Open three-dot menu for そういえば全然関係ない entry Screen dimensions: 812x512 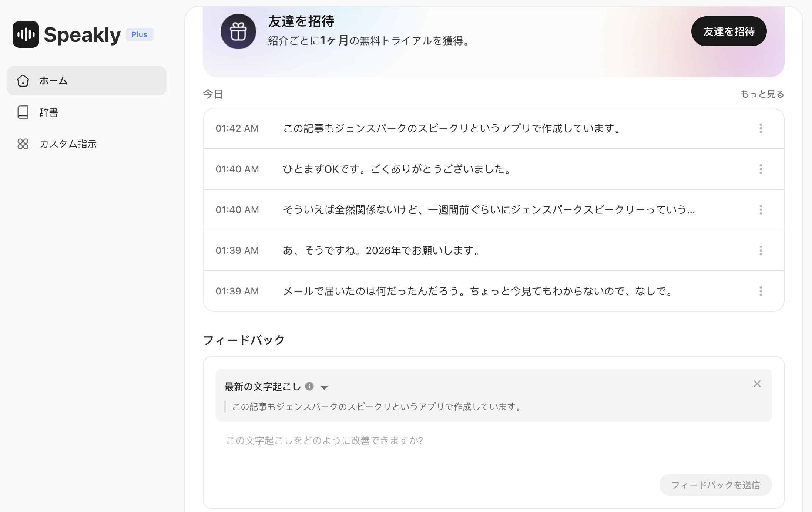pos(761,210)
